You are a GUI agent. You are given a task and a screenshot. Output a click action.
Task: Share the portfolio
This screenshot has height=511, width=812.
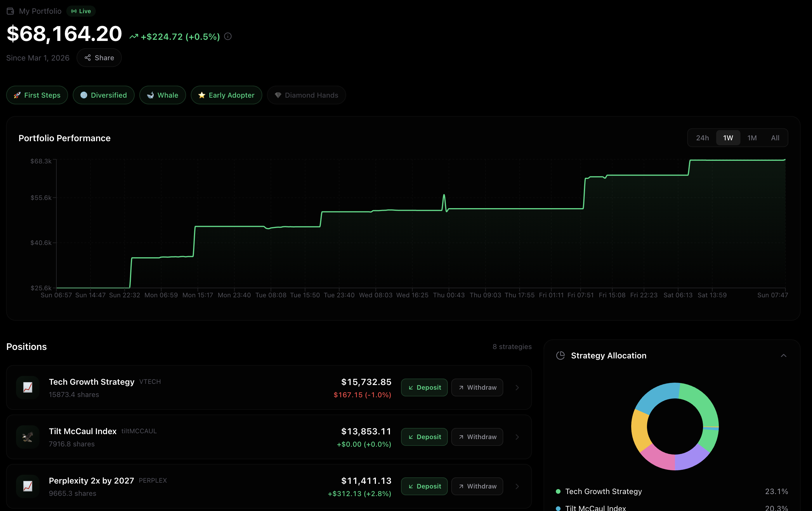[99, 58]
